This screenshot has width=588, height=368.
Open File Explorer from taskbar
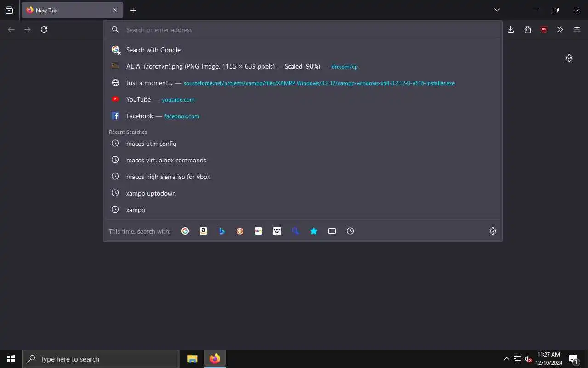[x=192, y=359]
